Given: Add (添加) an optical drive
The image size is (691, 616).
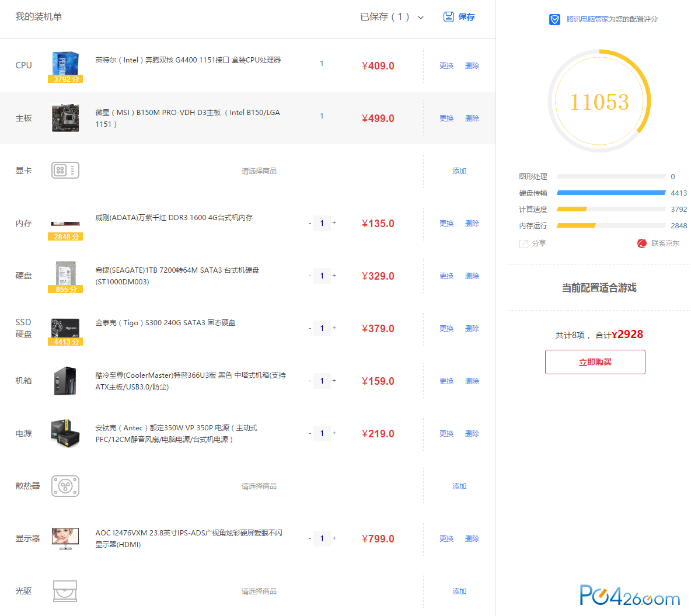Looking at the screenshot, I should pyautogui.click(x=459, y=591).
